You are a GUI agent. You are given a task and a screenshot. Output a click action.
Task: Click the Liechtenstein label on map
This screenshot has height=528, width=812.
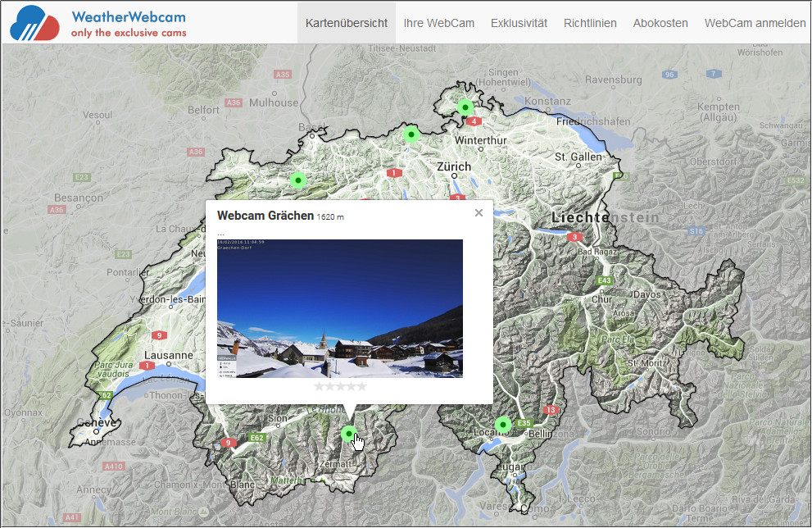pos(605,217)
